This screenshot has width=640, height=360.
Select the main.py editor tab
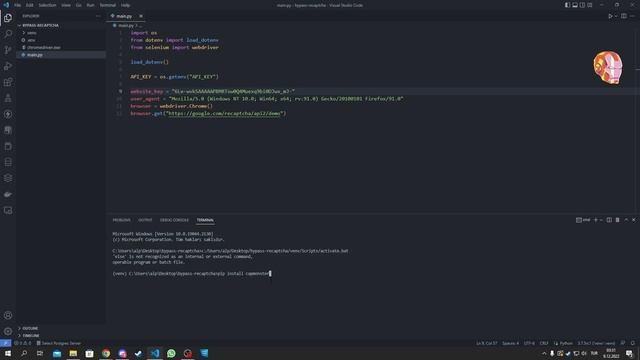(124, 16)
